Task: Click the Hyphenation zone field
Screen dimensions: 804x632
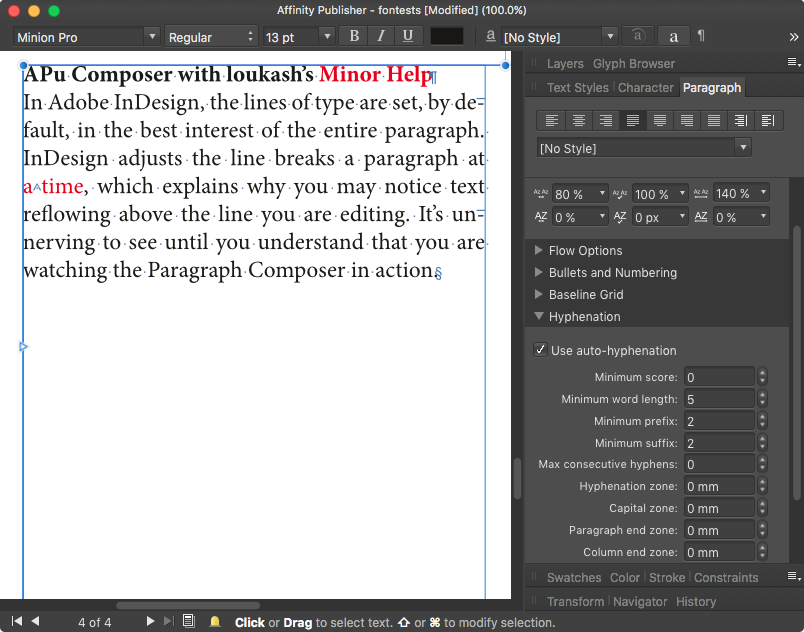Action: pyautogui.click(x=719, y=486)
